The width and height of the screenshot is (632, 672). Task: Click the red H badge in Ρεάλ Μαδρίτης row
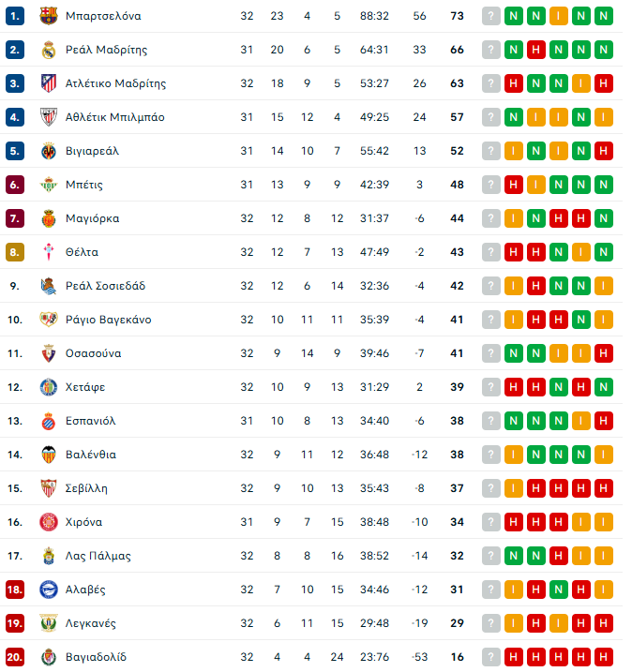pyautogui.click(x=536, y=50)
